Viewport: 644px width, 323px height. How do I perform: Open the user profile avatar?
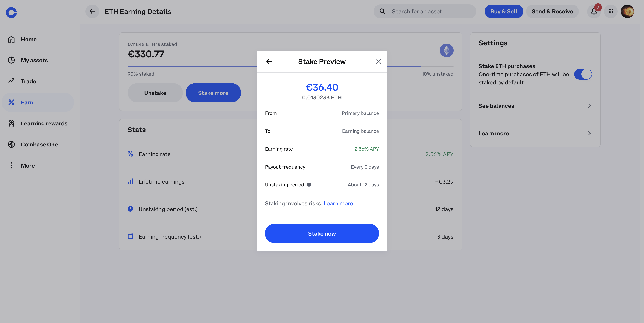(x=627, y=12)
